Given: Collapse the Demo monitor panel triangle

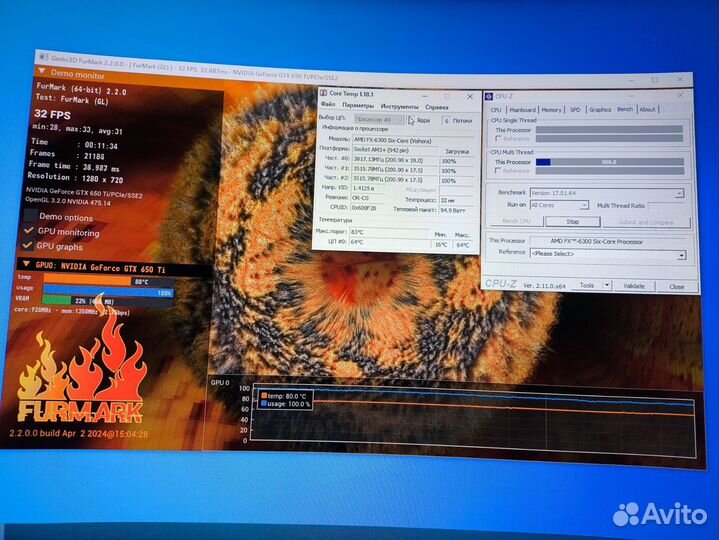Looking at the screenshot, I should (x=41, y=73).
